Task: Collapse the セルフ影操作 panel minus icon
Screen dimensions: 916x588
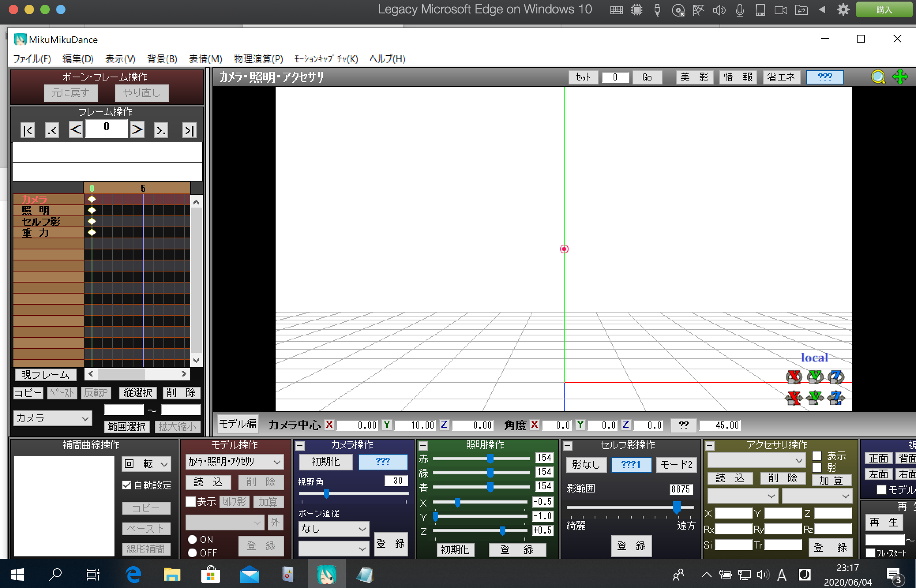Action: (x=568, y=446)
